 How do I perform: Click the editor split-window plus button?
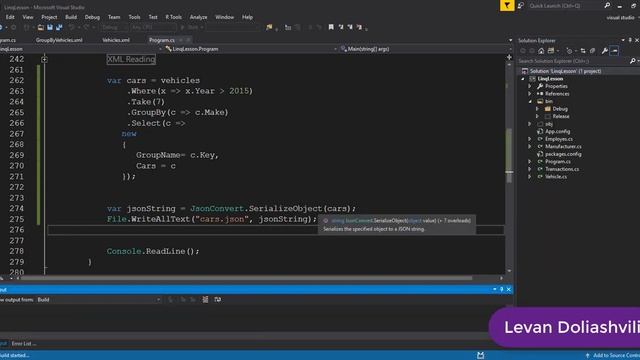pos(509,58)
